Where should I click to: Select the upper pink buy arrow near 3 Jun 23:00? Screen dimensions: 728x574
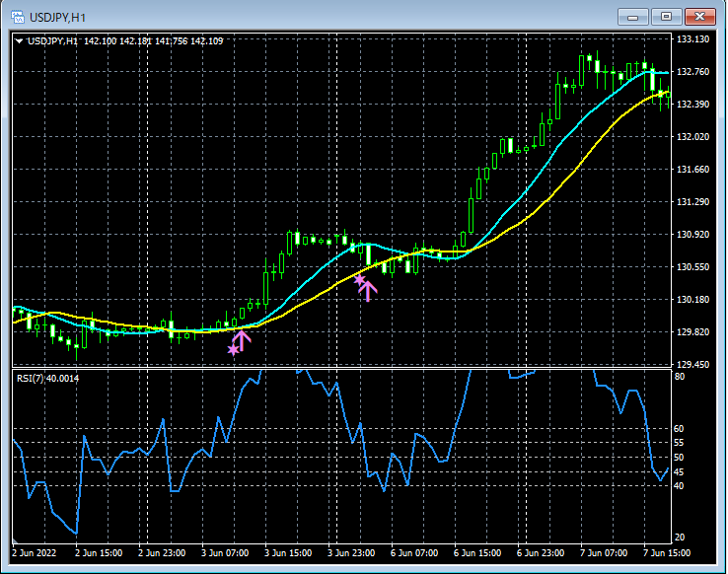coord(368,291)
